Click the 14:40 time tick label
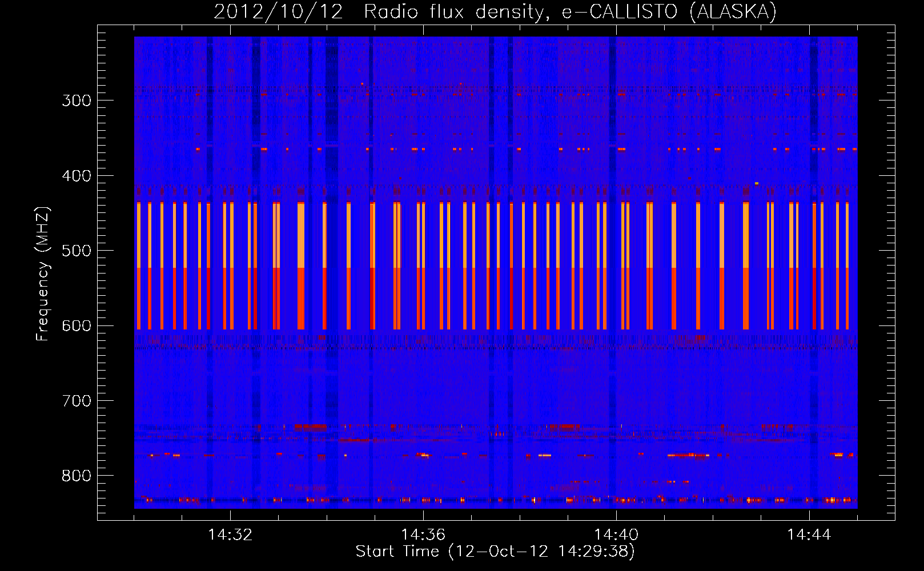Viewport: 924px width, 571px height. tap(616, 535)
